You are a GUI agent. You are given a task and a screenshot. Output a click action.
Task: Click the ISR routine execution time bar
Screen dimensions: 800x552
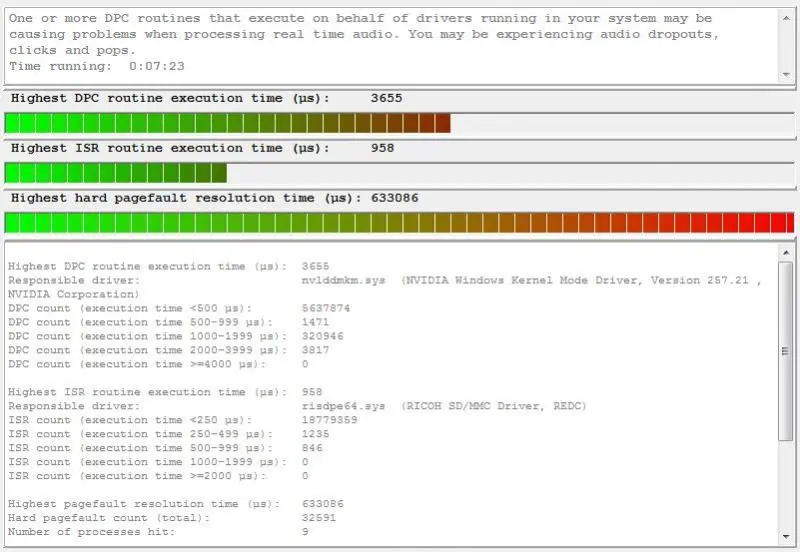[x=115, y=173]
